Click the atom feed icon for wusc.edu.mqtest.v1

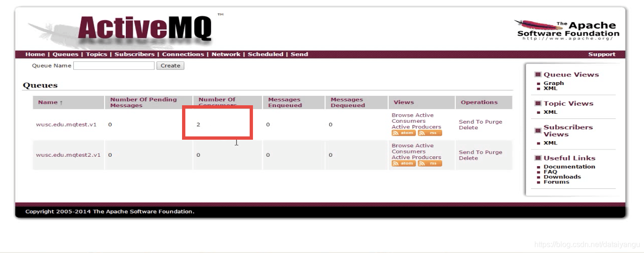click(403, 133)
